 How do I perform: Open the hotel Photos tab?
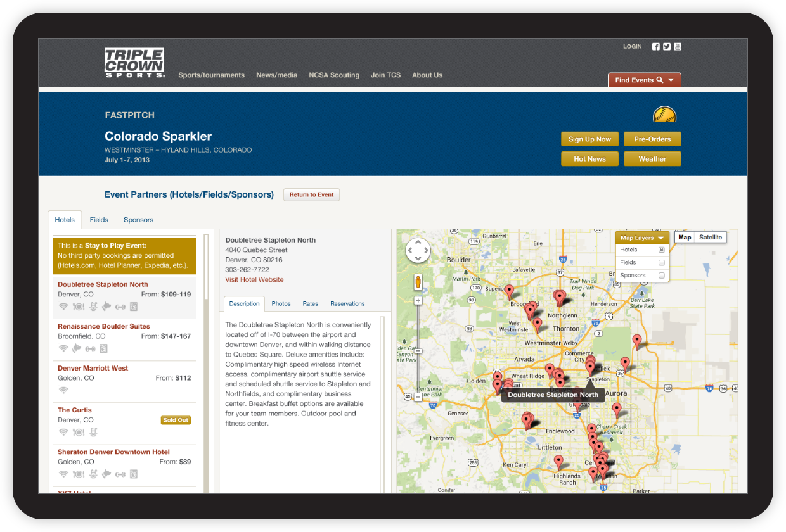pos(281,304)
